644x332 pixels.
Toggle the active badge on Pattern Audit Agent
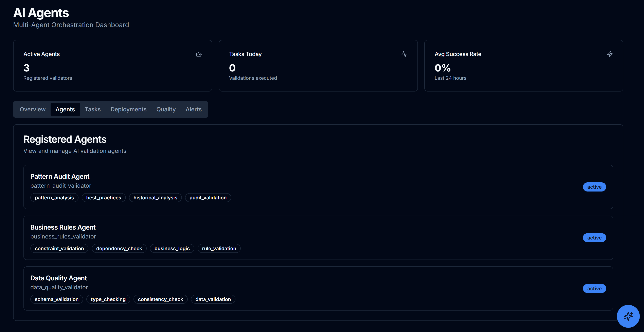coord(594,187)
